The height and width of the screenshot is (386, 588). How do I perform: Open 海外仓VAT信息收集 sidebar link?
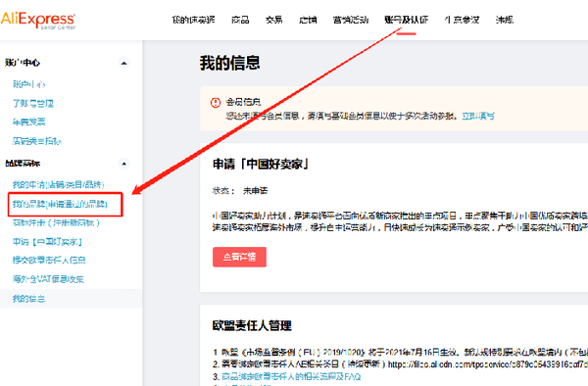[x=48, y=279]
